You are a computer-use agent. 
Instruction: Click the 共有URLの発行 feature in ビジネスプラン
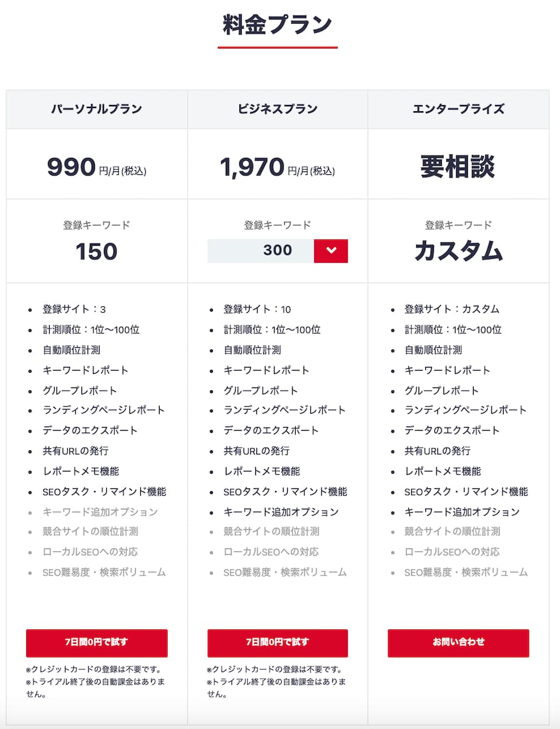point(256,451)
